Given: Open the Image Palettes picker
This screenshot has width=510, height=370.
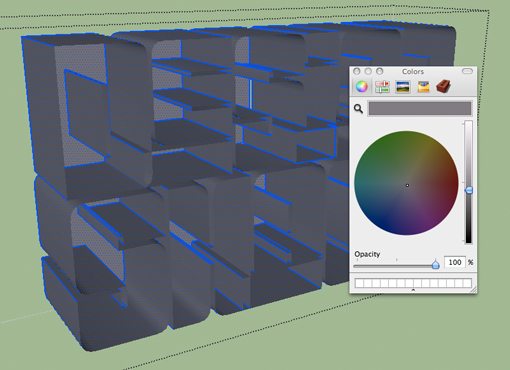Looking at the screenshot, I should click(x=402, y=87).
